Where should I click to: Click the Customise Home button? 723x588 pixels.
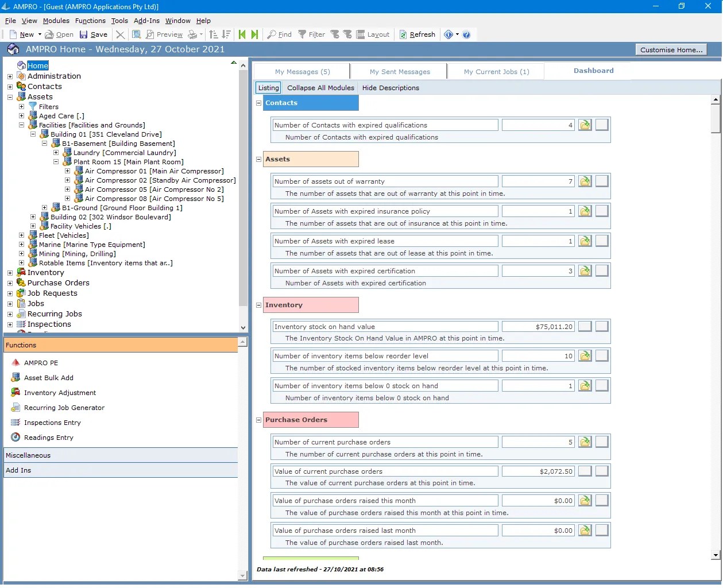point(671,50)
